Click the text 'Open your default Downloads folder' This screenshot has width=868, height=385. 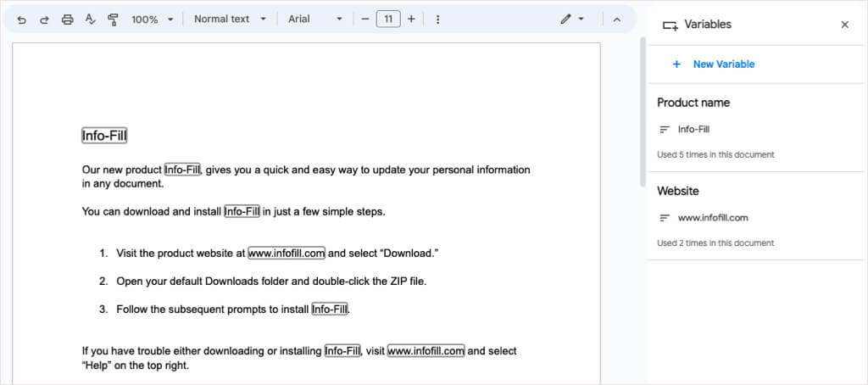203,282
